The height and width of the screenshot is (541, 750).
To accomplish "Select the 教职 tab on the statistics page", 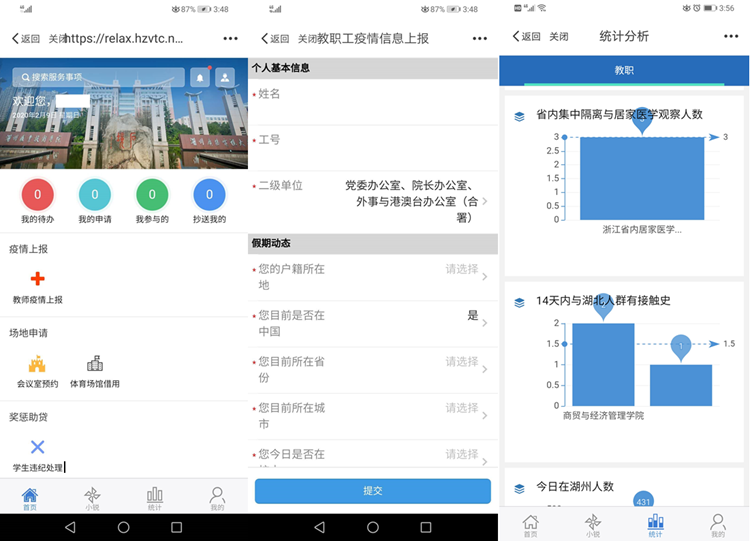I will (624, 71).
